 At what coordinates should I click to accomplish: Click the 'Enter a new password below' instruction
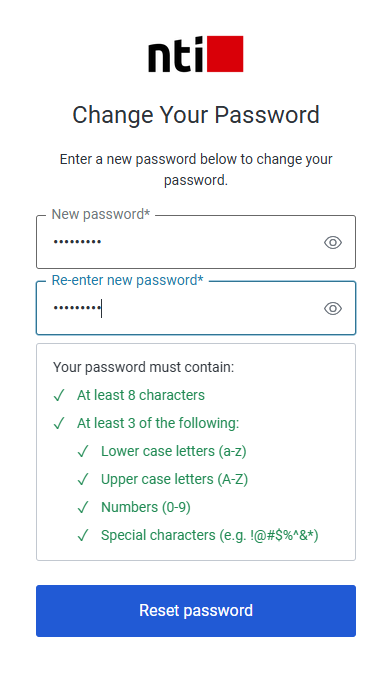pos(196,169)
